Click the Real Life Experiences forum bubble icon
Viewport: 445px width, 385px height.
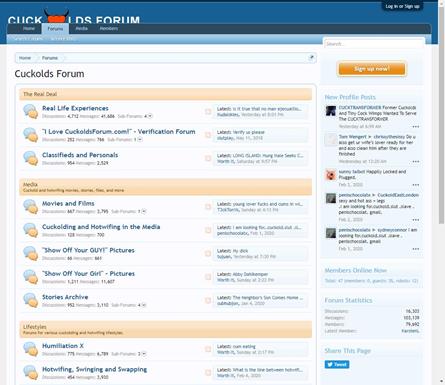(x=31, y=111)
